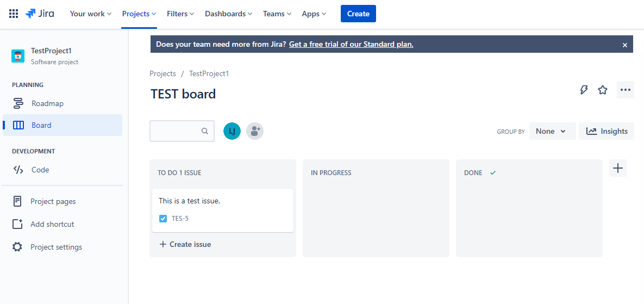Open the Dashboards menu
Viewport: 644px width, 304px height.
[228, 14]
